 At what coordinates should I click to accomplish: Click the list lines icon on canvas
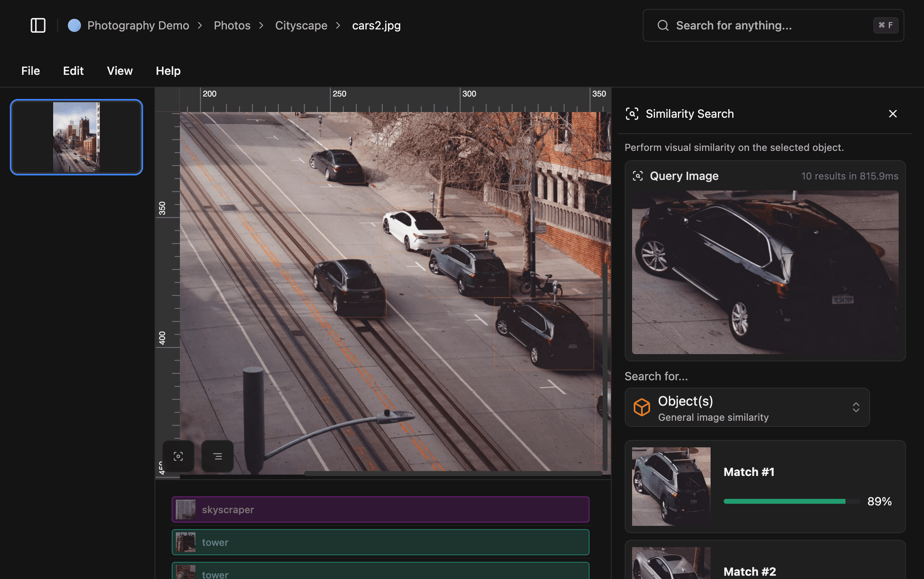pos(218,456)
